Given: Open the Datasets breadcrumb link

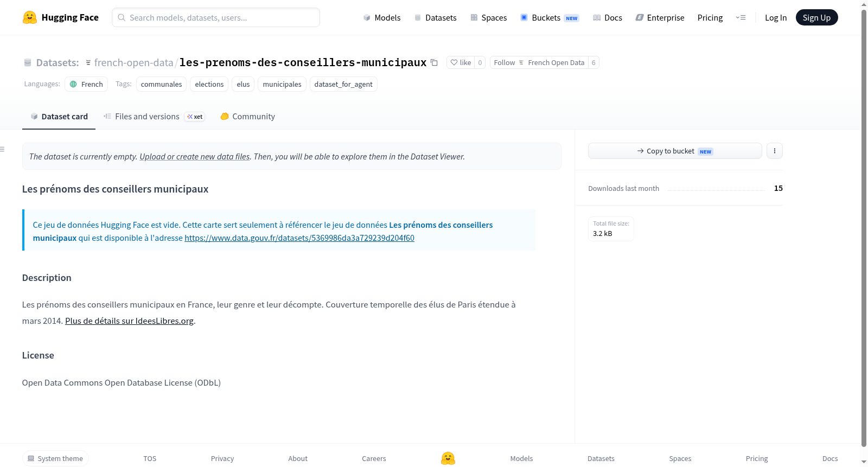Looking at the screenshot, I should tap(57, 62).
